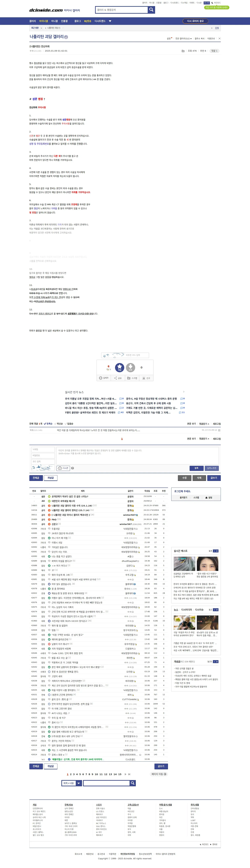Click the search magnifier below post list
The height and width of the screenshot is (868, 250).
[133, 783]
